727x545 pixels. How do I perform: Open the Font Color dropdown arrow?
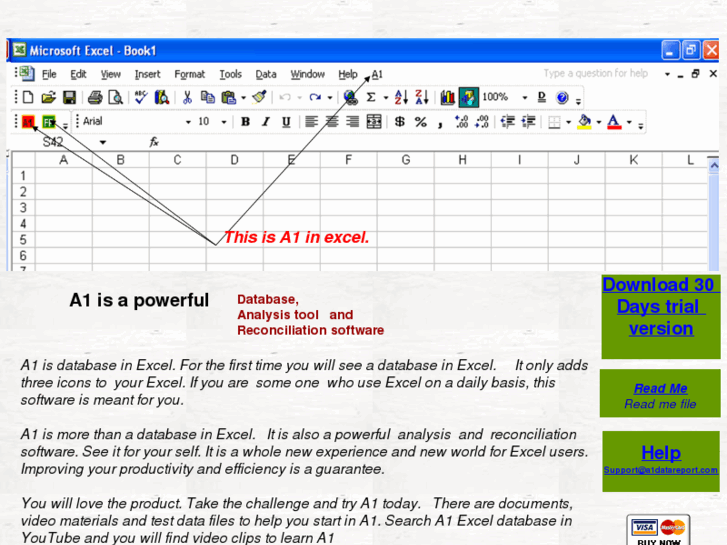629,122
